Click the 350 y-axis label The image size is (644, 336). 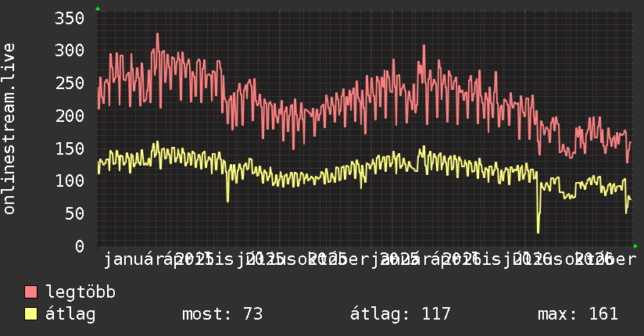[x=70, y=18]
